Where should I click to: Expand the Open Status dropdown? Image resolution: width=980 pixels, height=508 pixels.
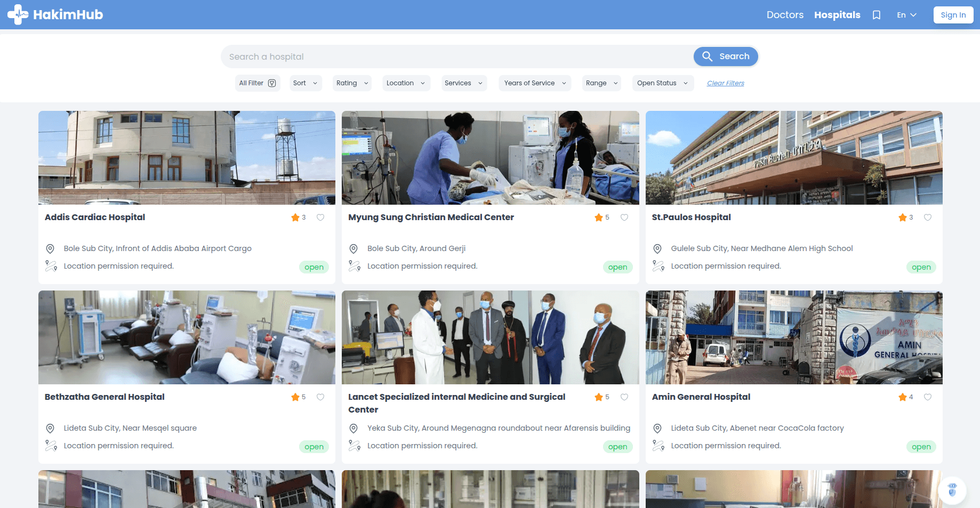point(663,83)
